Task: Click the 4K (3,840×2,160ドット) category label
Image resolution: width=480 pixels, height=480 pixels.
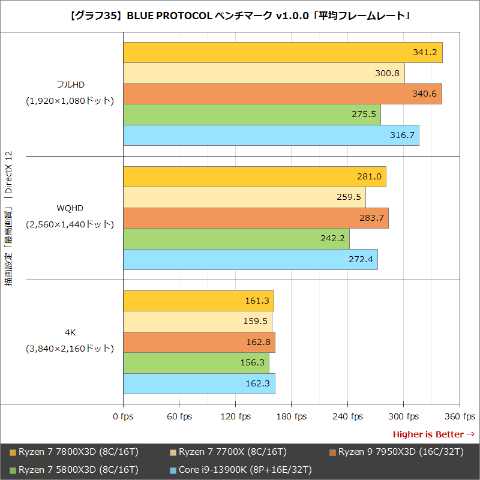Action: pos(70,341)
